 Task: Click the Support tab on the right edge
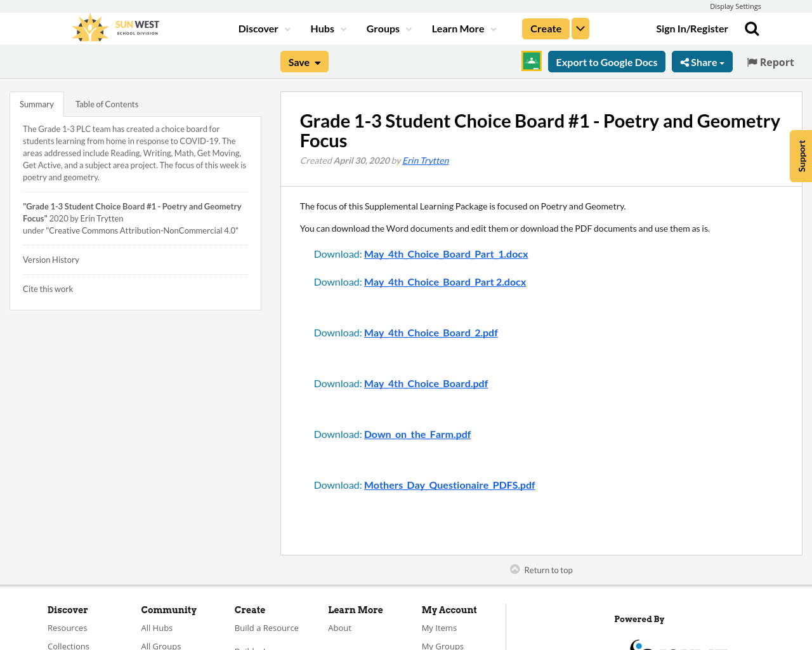pyautogui.click(x=801, y=156)
